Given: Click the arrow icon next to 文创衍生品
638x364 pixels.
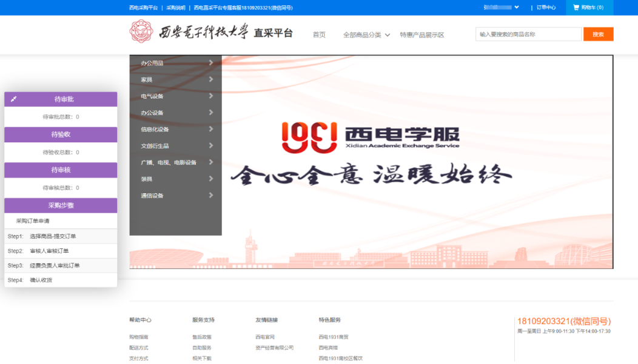Looking at the screenshot, I should (210, 146).
